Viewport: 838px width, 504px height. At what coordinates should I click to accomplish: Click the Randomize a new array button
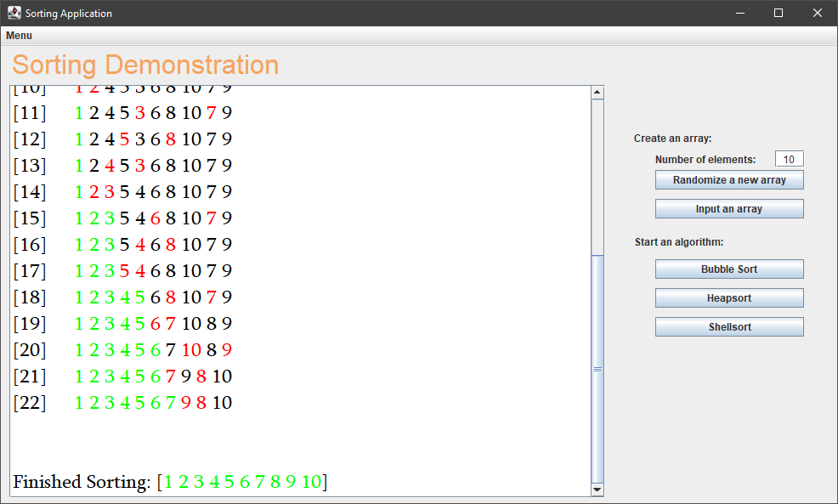(x=729, y=180)
